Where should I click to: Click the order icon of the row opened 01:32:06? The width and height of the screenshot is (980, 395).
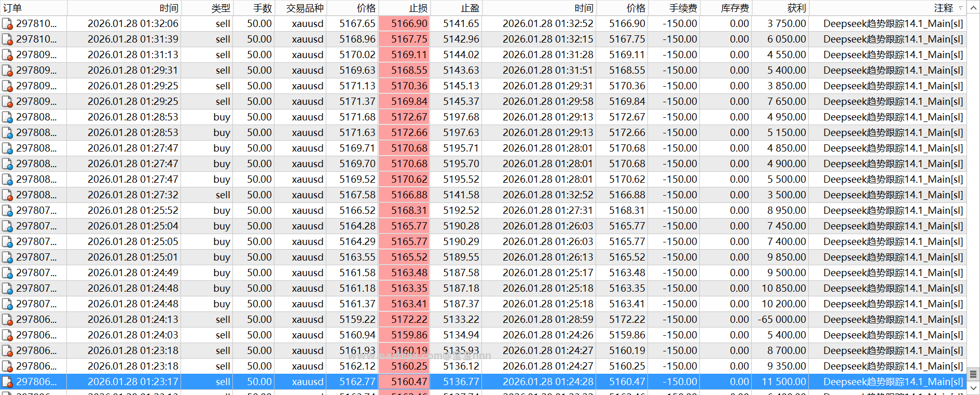click(7, 24)
